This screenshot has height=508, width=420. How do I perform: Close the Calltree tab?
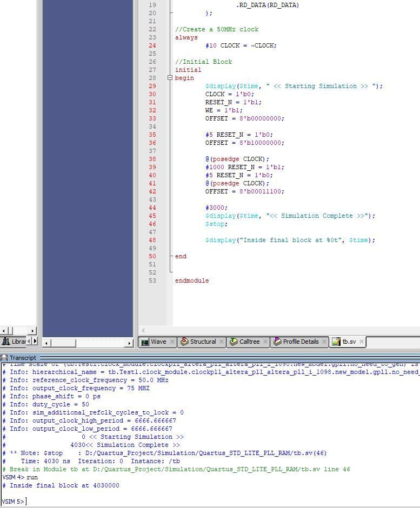[265, 342]
